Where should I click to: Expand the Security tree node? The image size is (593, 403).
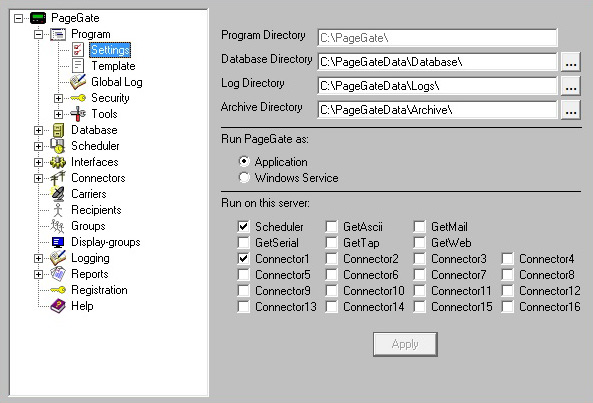(58, 98)
